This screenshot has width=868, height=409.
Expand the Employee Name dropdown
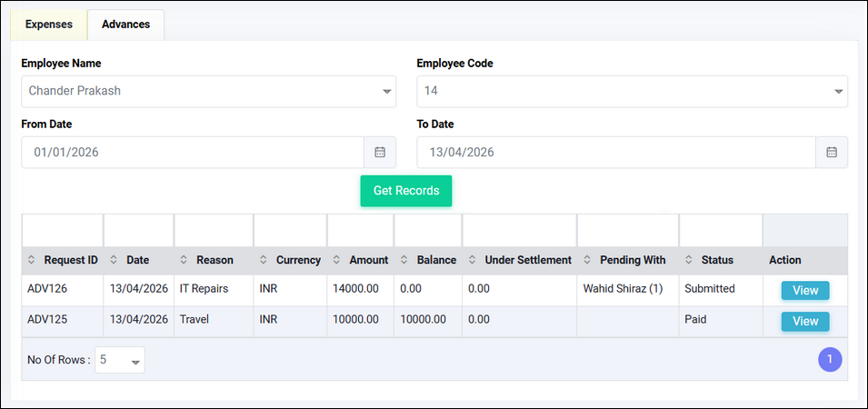pyautogui.click(x=388, y=92)
